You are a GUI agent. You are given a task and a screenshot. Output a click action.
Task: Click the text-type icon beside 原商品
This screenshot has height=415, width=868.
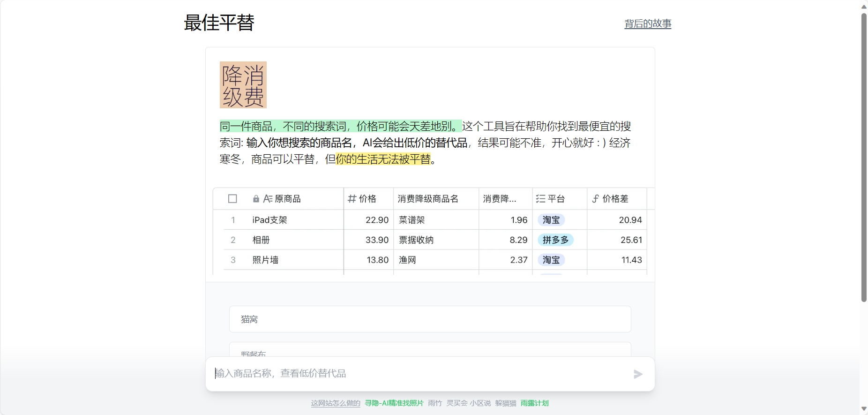(x=268, y=199)
